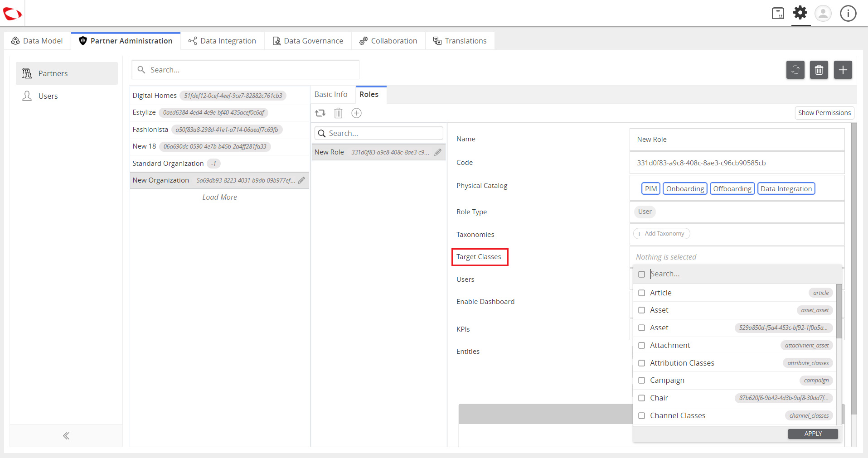Select the Digital Homes partner
The image size is (868, 458).
pos(219,96)
